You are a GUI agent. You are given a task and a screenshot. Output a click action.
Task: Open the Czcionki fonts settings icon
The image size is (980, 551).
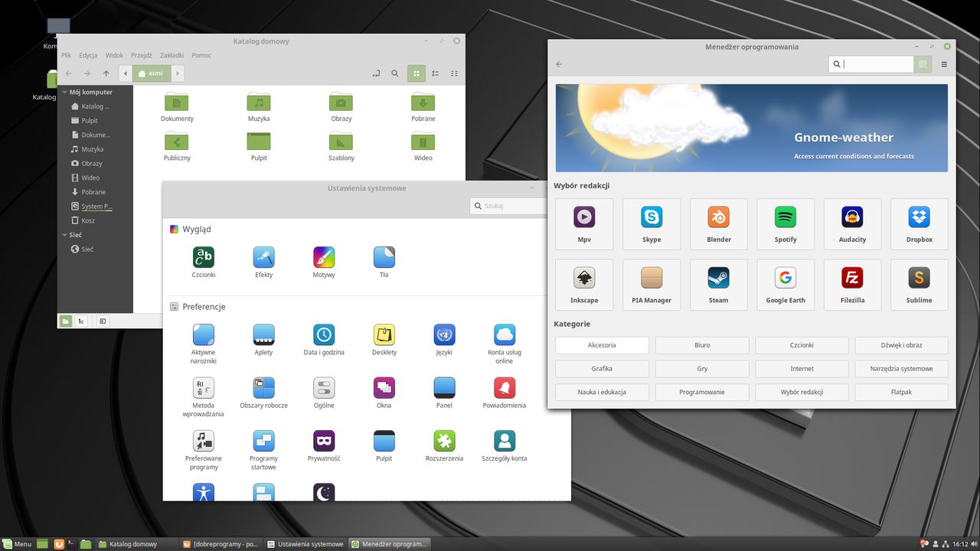coord(203,257)
